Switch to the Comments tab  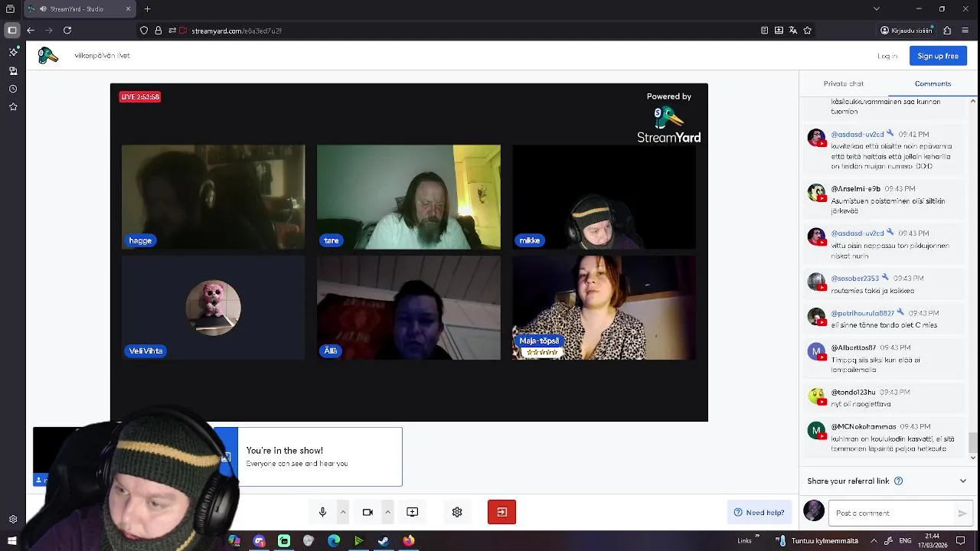pos(933,83)
